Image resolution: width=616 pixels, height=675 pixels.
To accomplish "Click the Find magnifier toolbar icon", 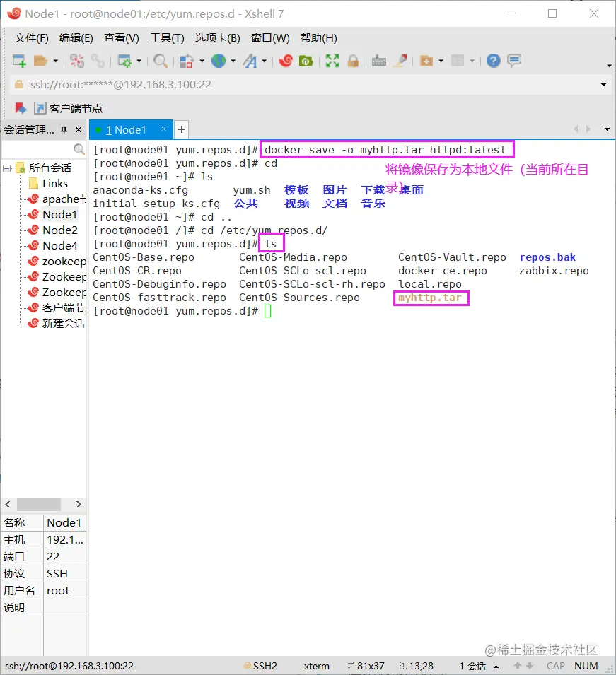I will tap(161, 61).
